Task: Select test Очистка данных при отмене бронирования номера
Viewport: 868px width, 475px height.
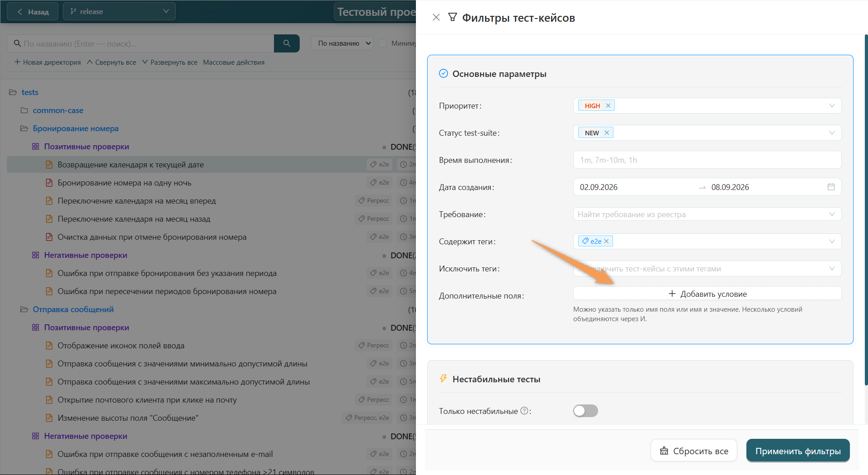Action: click(152, 237)
